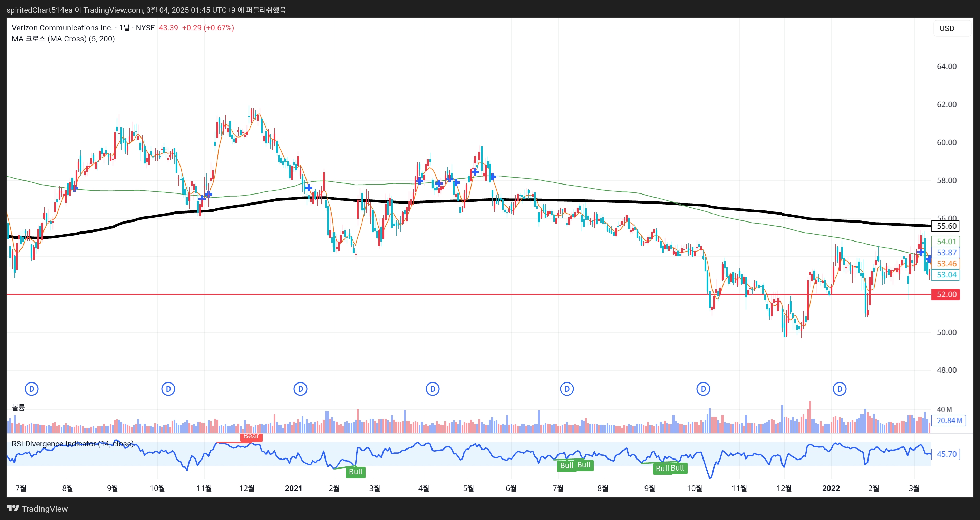Click the 54.01 green price label
Image resolution: width=980 pixels, height=520 pixels.
click(946, 242)
